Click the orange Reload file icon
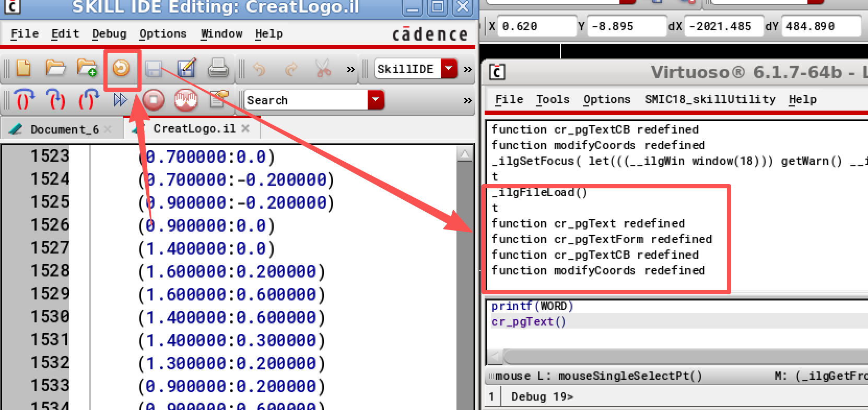Viewport: 868px width, 410px height. (121, 68)
